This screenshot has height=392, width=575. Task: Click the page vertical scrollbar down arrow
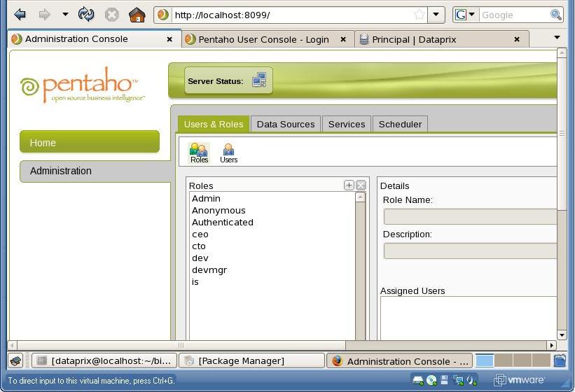pos(562,335)
